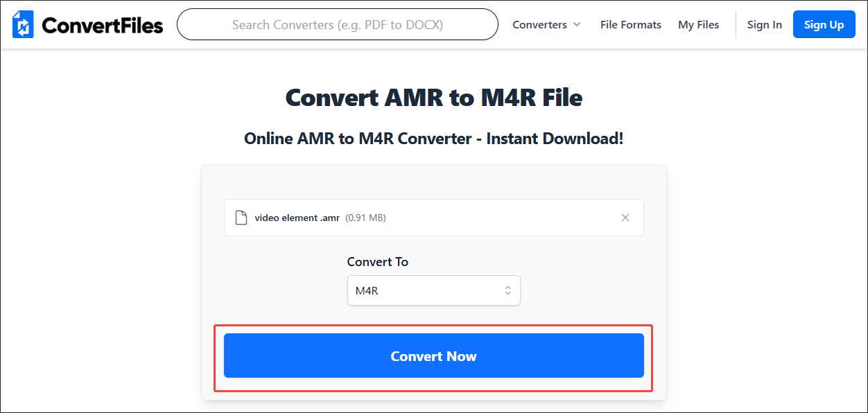The width and height of the screenshot is (868, 413).
Task: Click the Convert To label
Action: (378, 262)
